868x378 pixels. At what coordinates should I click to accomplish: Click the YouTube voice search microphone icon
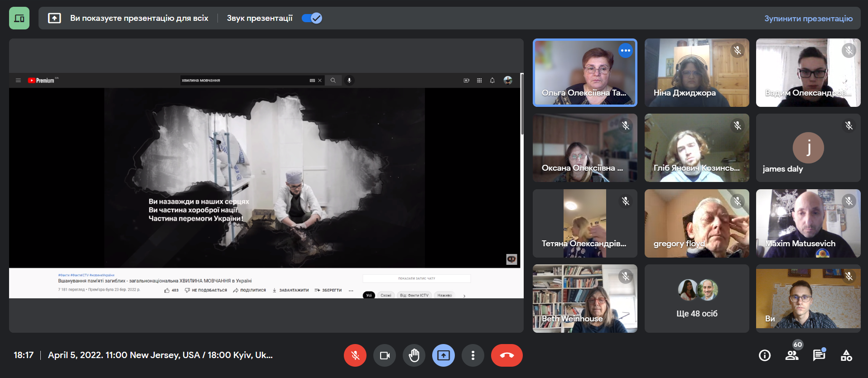(349, 80)
